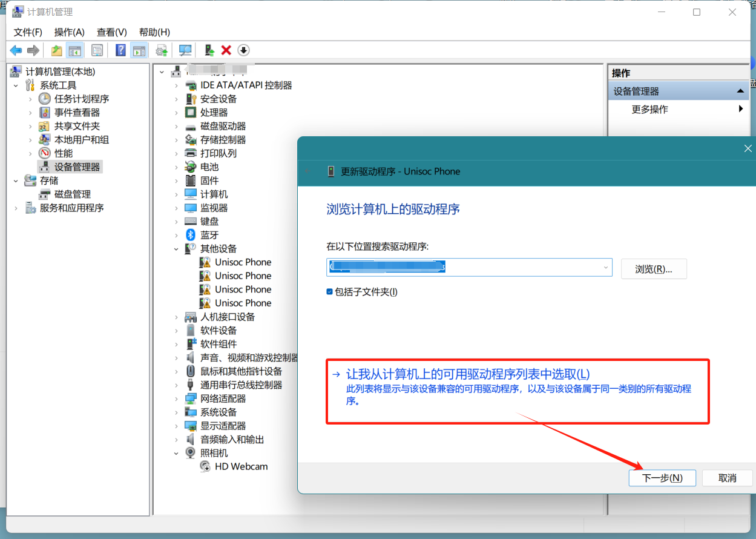
Task: Collapse the 其他设备 category
Action: pos(176,249)
